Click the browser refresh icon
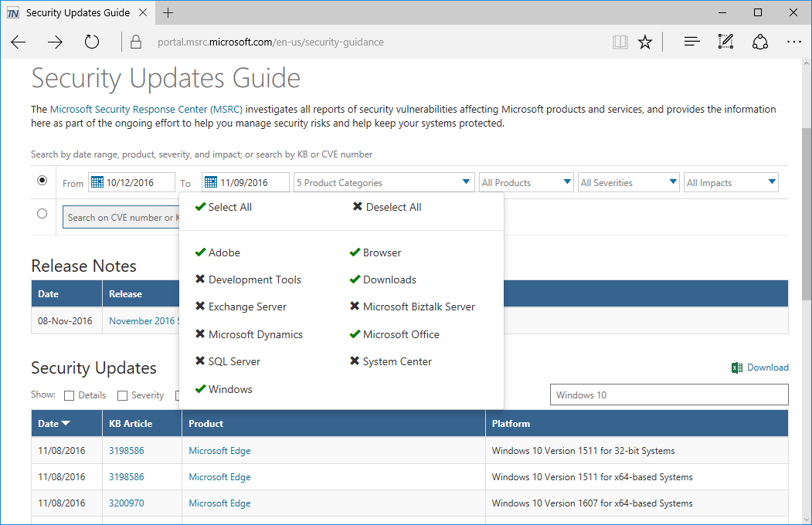This screenshot has width=812, height=525. pyautogui.click(x=92, y=42)
